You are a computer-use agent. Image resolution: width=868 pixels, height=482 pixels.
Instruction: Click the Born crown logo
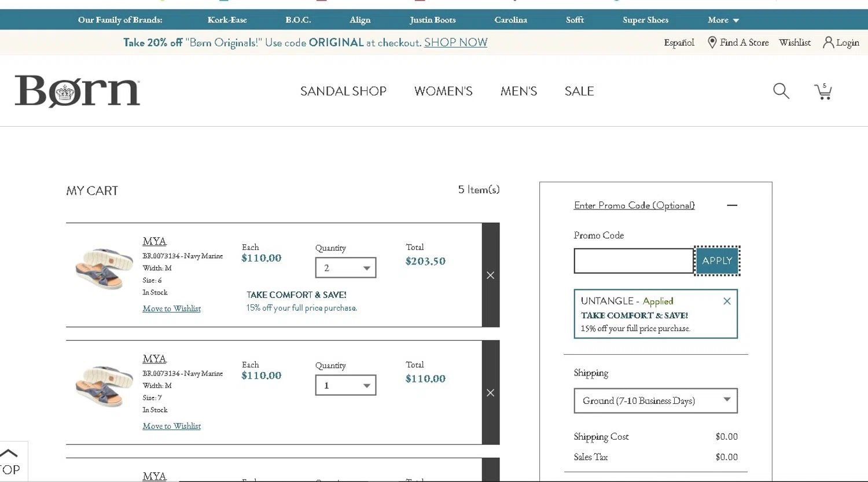78,91
